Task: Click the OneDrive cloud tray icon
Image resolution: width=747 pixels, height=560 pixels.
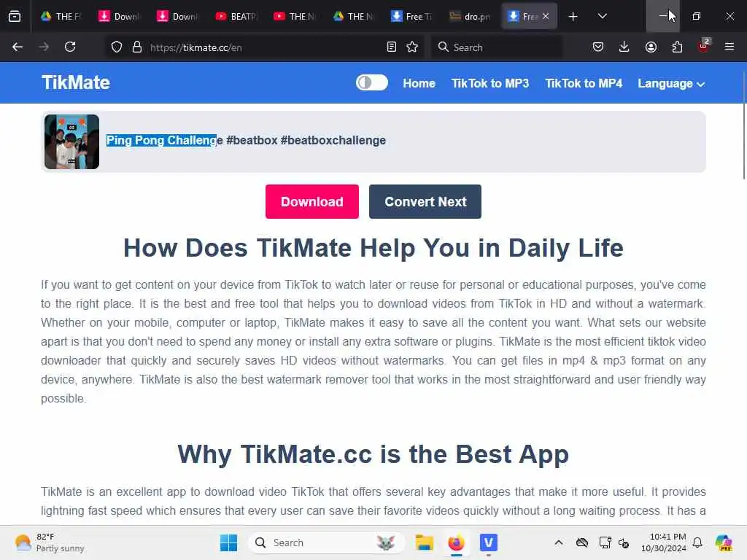Action: click(x=582, y=542)
